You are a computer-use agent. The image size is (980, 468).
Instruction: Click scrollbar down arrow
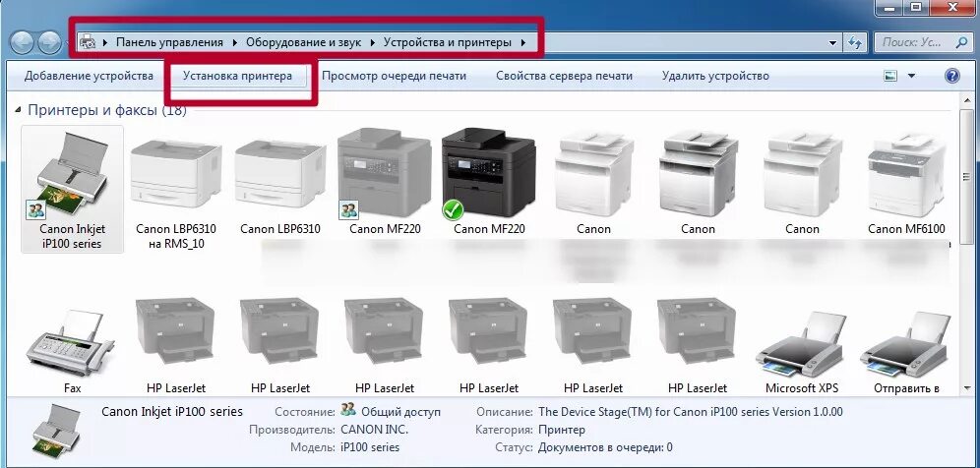[969, 387]
